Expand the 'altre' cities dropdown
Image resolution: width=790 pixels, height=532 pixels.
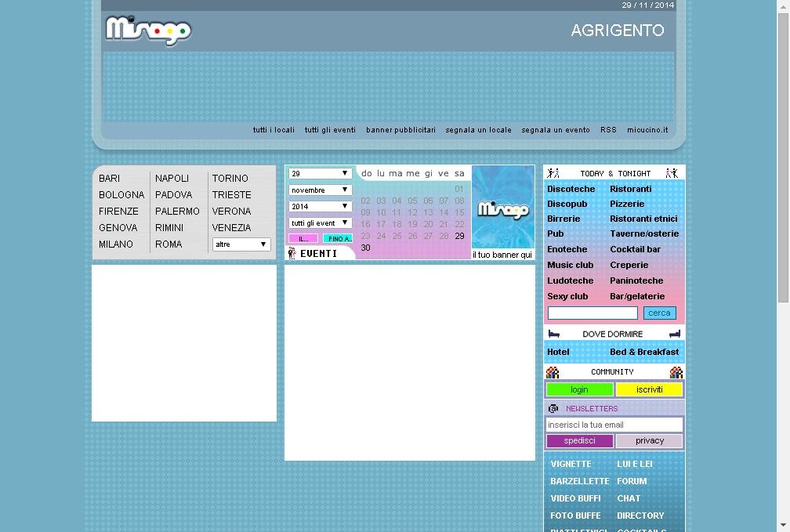click(x=241, y=244)
